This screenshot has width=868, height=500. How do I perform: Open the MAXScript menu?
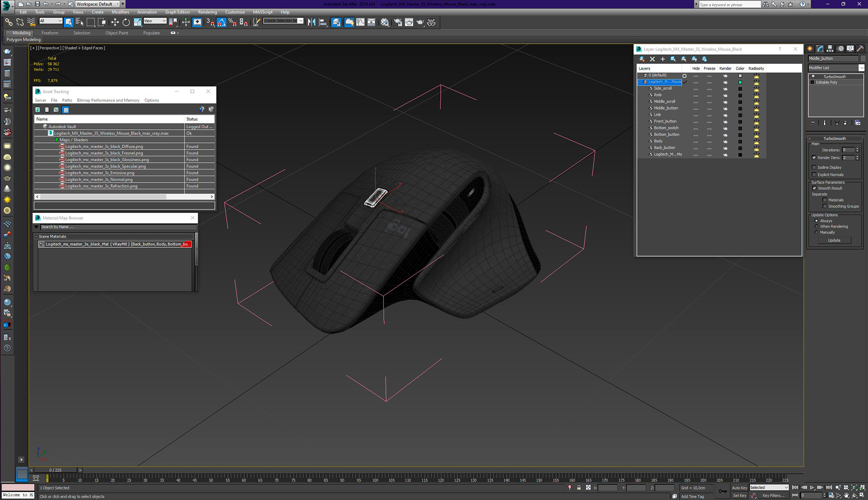(x=263, y=12)
